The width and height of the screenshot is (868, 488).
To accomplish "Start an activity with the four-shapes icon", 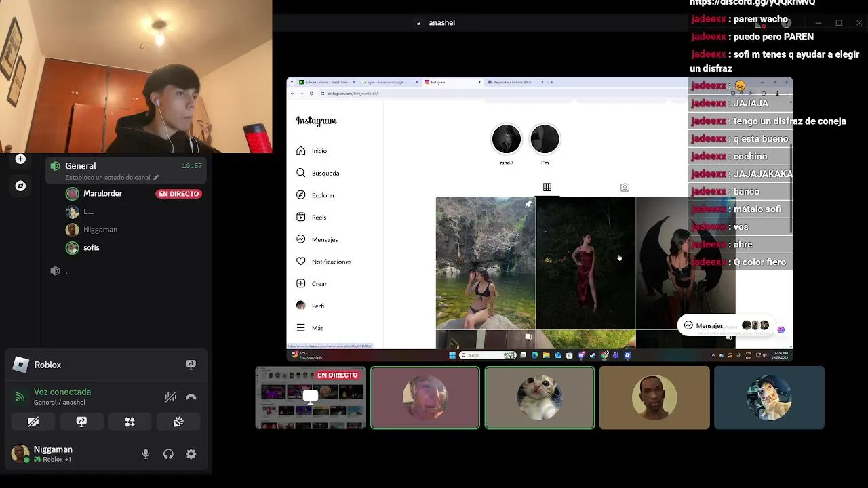I will tap(130, 422).
